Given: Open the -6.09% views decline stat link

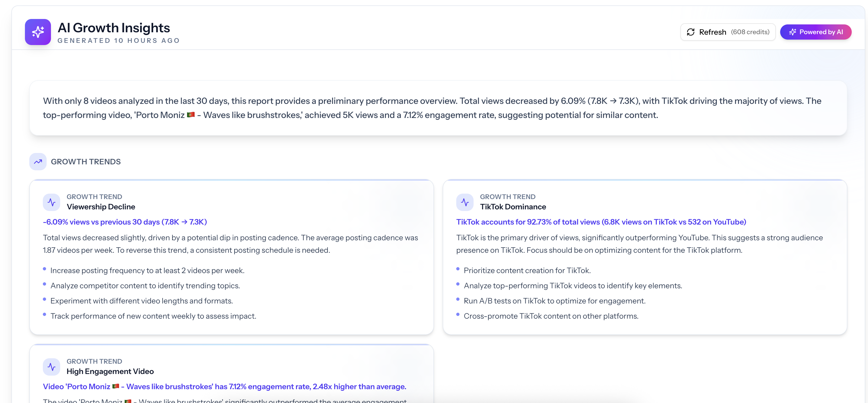Looking at the screenshot, I should [x=125, y=222].
